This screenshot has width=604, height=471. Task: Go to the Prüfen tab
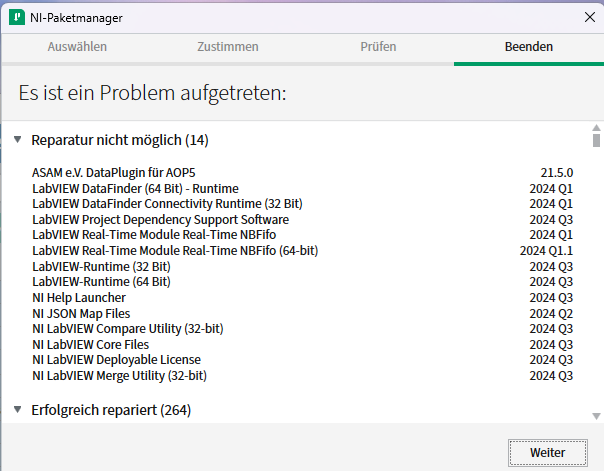coord(378,47)
